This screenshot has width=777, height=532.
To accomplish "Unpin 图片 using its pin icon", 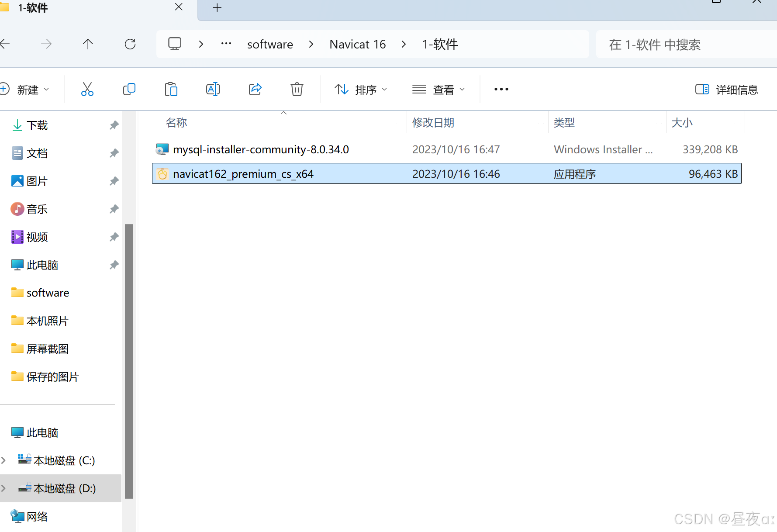I will (114, 181).
